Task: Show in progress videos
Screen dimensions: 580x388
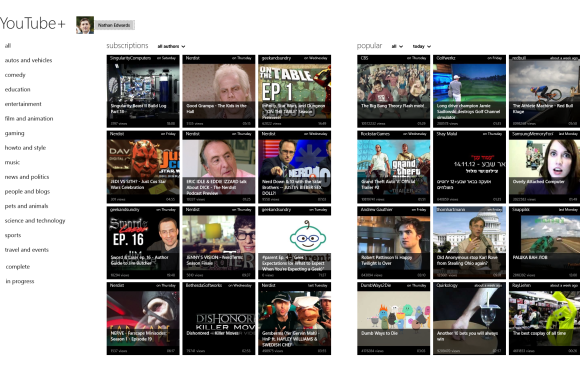Action: (20, 281)
